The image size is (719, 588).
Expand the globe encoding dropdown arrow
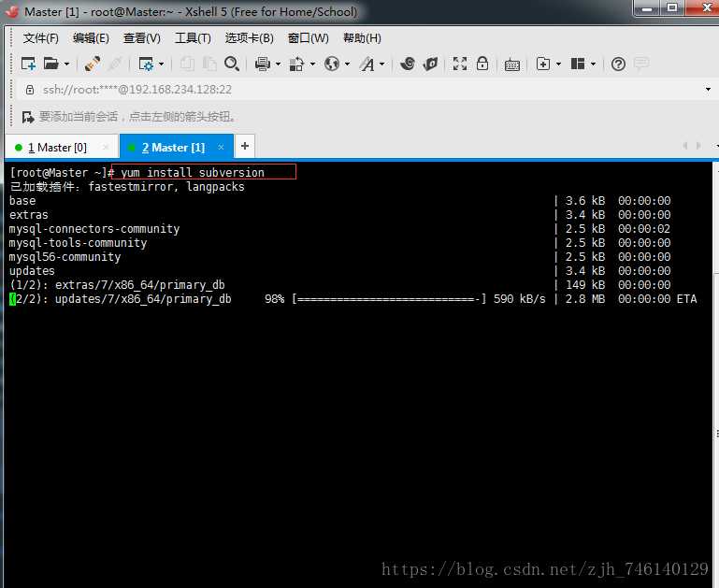tap(347, 64)
